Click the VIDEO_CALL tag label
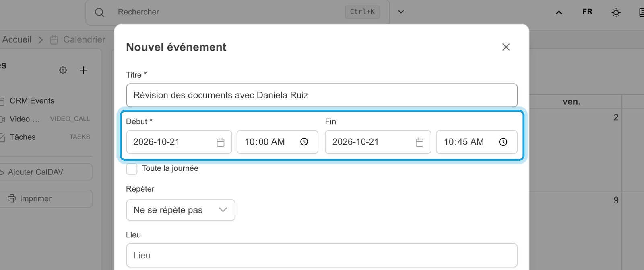 pyautogui.click(x=70, y=119)
